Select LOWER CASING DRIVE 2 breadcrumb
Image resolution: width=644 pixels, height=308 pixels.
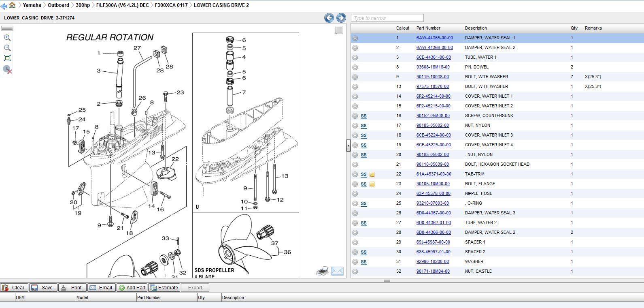[221, 5]
